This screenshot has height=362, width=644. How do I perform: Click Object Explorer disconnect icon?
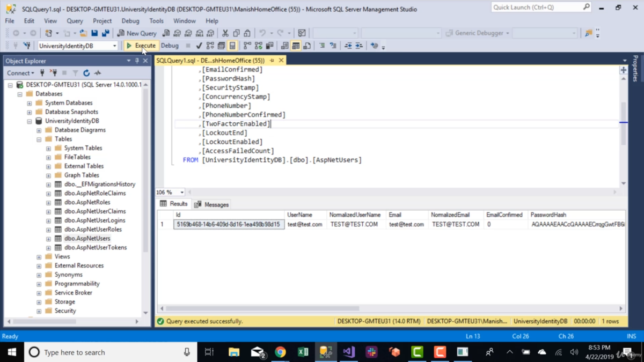click(x=53, y=72)
